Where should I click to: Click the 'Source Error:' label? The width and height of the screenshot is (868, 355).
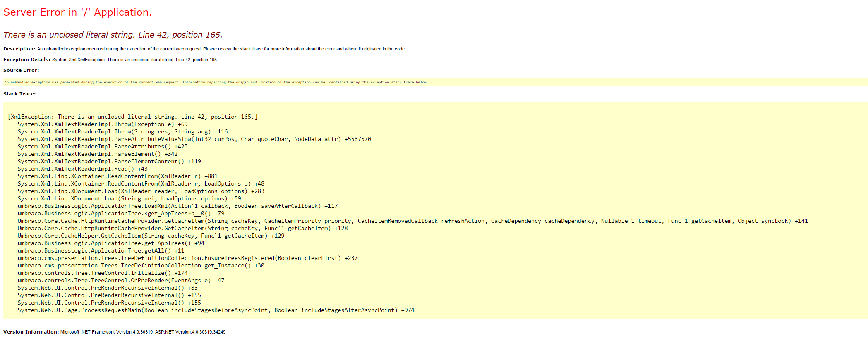21,70
